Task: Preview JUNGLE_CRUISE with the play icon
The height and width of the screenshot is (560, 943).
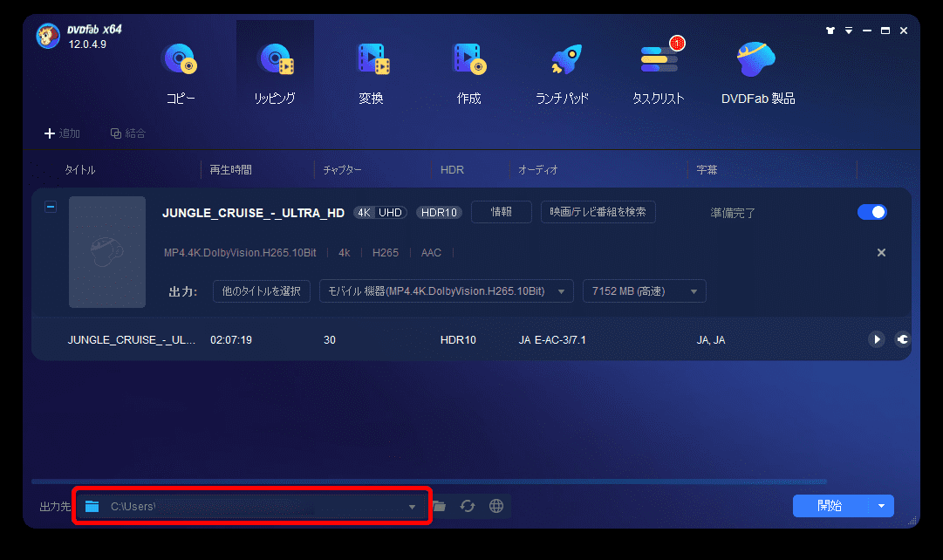Action: coord(876,339)
